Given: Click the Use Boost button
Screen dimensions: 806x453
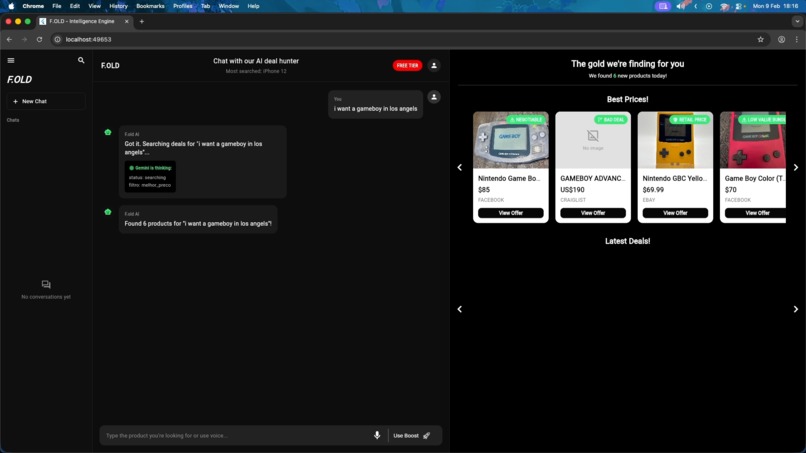Looking at the screenshot, I should click(411, 436).
